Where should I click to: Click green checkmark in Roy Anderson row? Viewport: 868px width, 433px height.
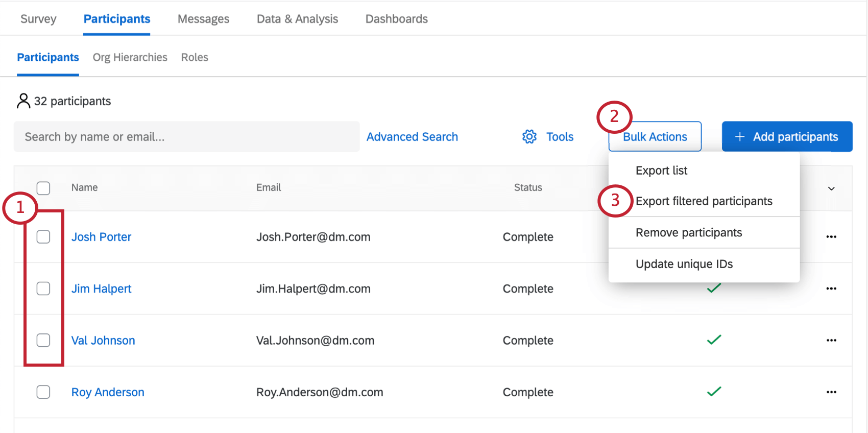(714, 392)
